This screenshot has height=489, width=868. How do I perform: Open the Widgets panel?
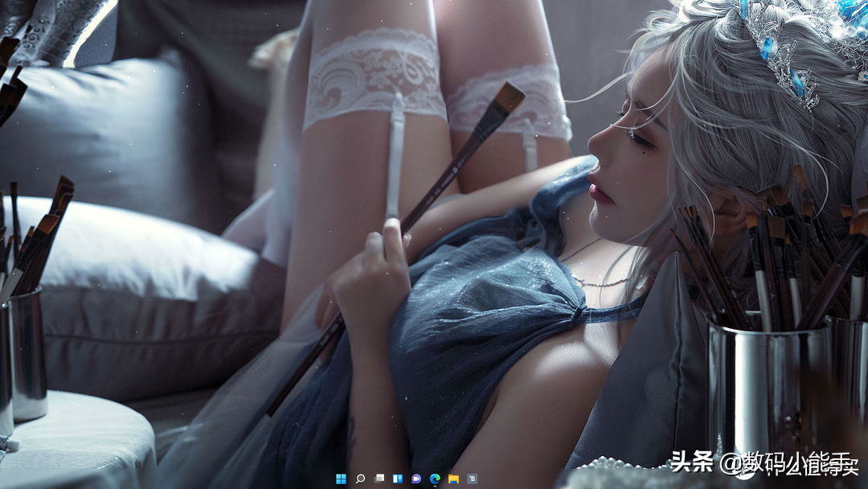(398, 479)
